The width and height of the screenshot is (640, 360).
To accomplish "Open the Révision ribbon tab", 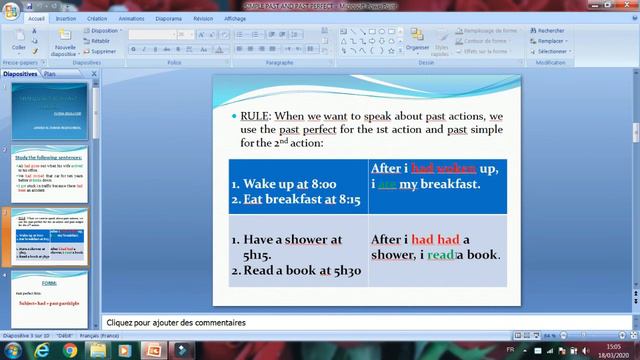I will coord(203,19).
